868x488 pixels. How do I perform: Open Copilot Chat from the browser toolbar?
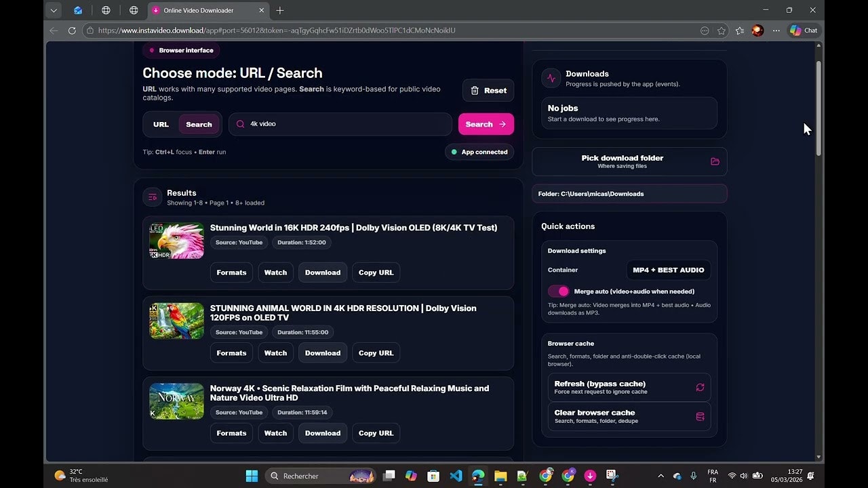coord(803,30)
